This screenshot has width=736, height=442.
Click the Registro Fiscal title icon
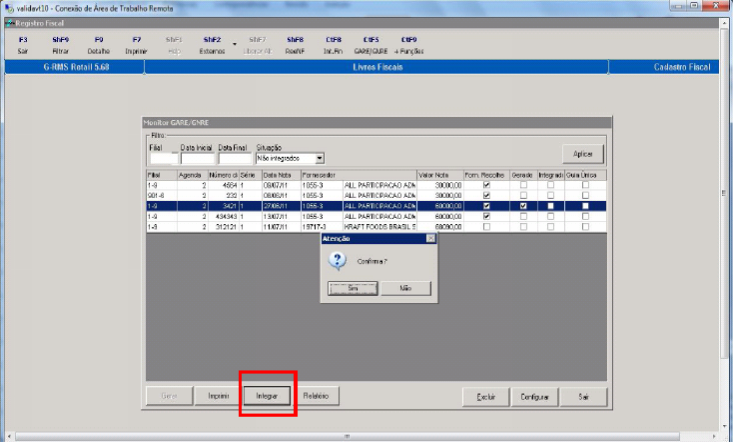click(x=10, y=23)
